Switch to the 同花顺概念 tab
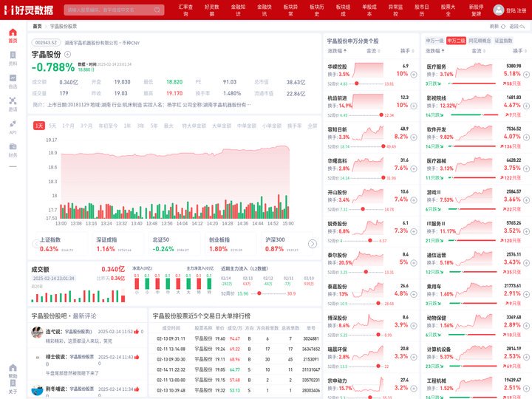The width and height of the screenshot is (532, 399). (x=480, y=41)
